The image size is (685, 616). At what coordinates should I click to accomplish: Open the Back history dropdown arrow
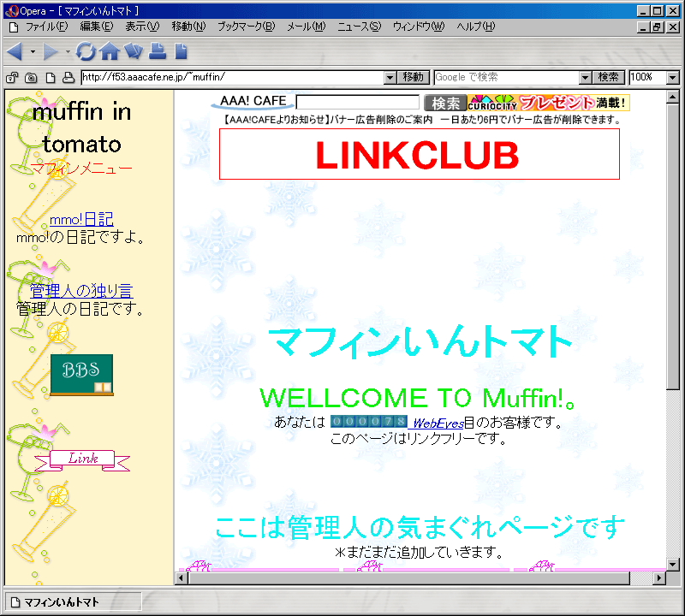click(x=33, y=52)
